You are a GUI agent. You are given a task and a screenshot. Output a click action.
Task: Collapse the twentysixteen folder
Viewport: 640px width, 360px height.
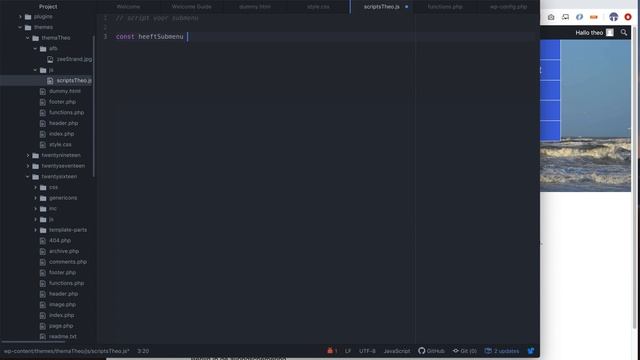[x=28, y=176]
